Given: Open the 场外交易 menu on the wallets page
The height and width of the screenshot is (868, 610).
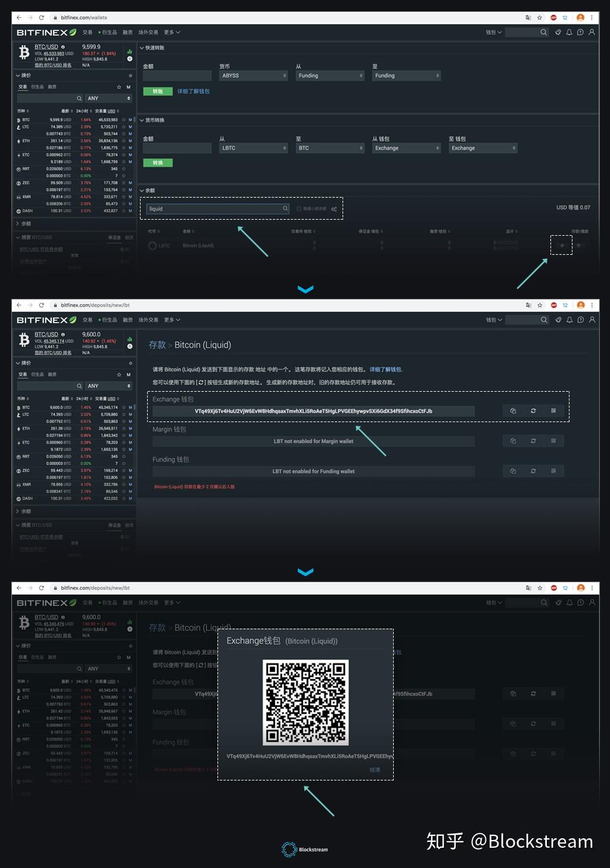Looking at the screenshot, I should point(148,32).
